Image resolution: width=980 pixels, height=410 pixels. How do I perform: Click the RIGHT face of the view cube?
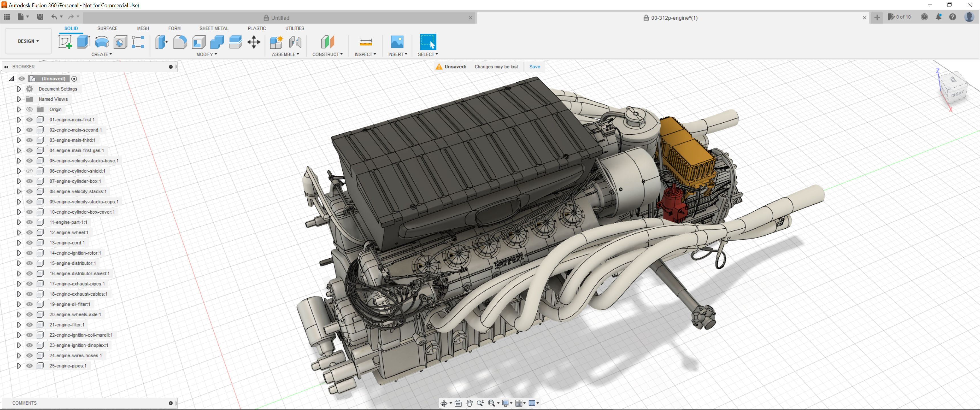957,94
